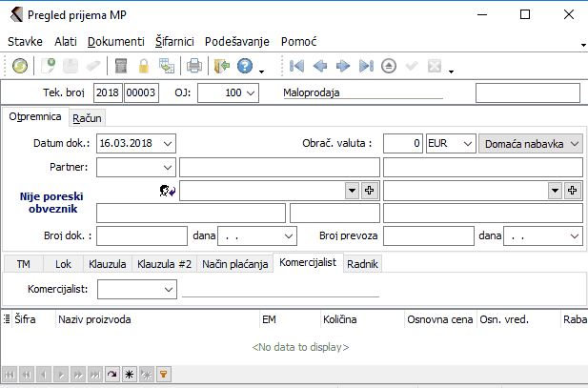Click the black asterisk grid button
Image resolution: width=588 pixels, height=388 pixels.
130,376
